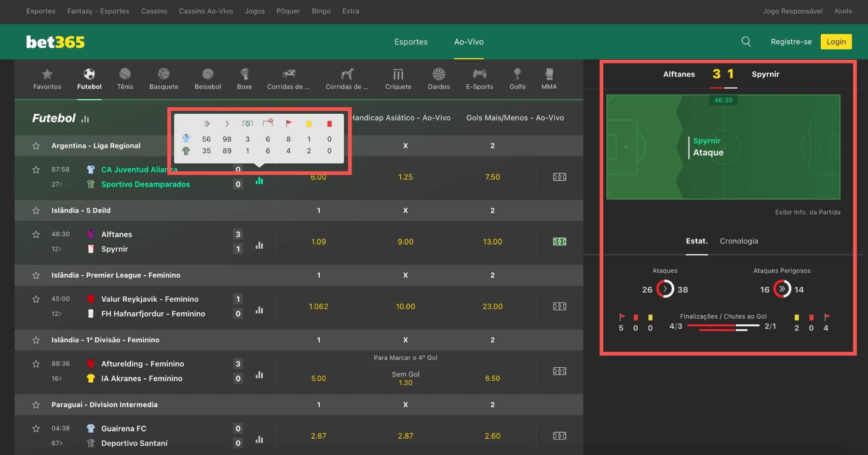Open match live pitch icon for Valur Reykjavik
Screen dimensions: 868x455
(559, 306)
